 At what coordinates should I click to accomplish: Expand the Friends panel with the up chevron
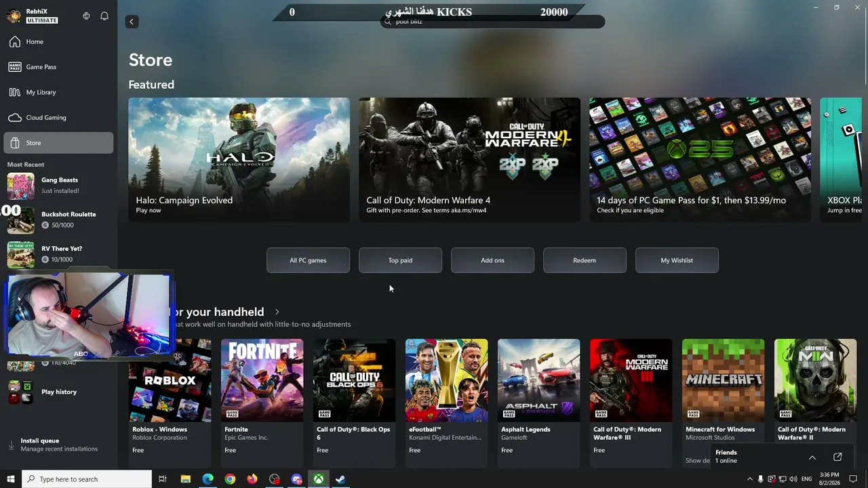pos(812,457)
